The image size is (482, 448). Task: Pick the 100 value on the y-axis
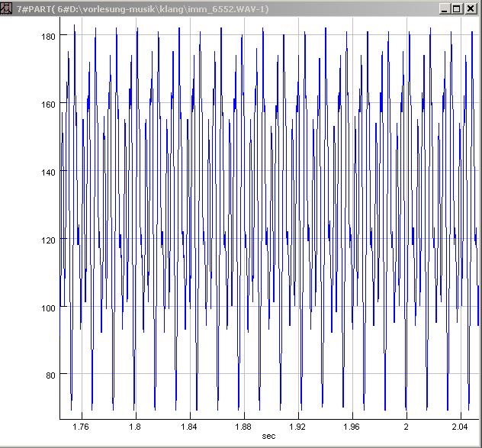(x=48, y=308)
